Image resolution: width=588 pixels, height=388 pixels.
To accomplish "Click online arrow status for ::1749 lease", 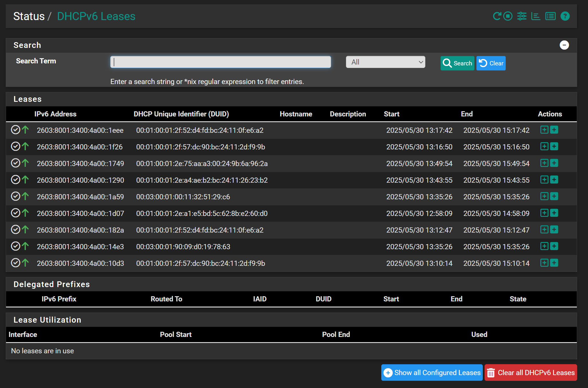I will 25,163.
